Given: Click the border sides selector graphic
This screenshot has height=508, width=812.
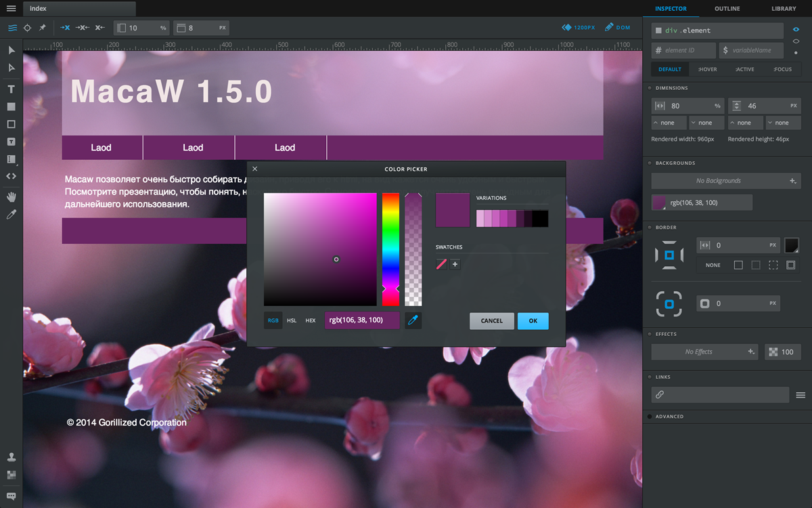Looking at the screenshot, I should 669,255.
